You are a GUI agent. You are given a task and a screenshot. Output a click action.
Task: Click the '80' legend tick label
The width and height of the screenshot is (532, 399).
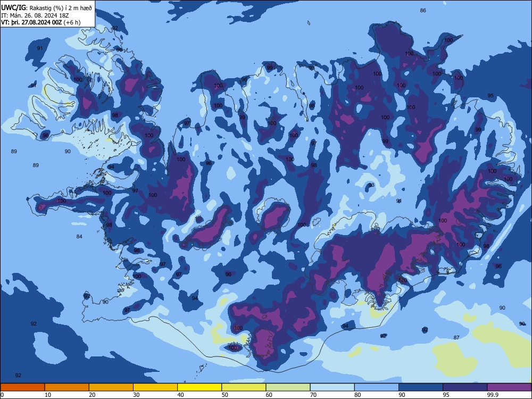point(358,395)
